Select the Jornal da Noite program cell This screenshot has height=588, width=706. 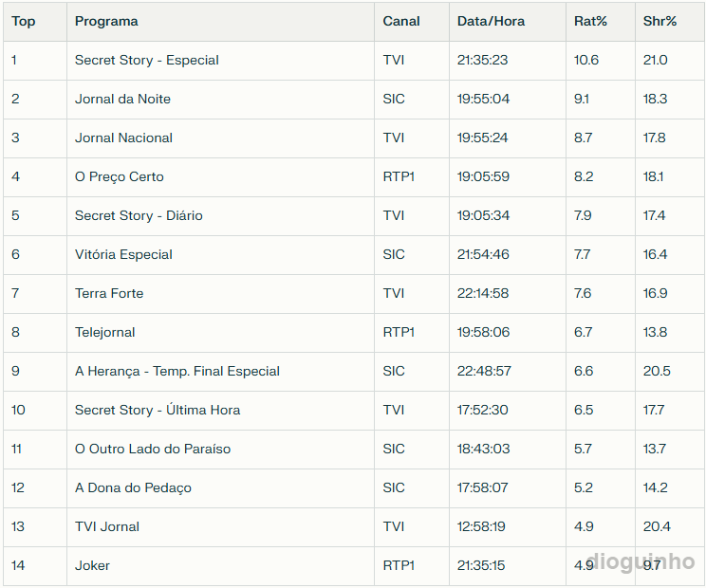pyautogui.click(x=123, y=99)
